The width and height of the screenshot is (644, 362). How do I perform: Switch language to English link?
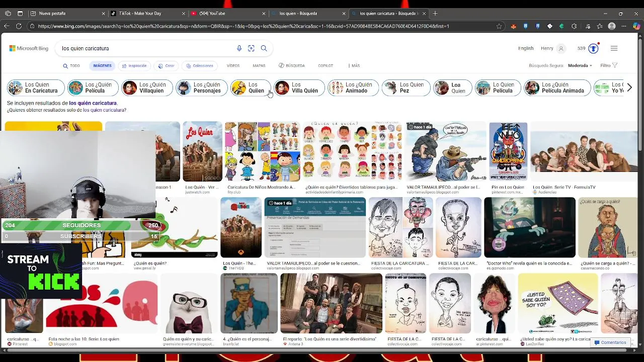coord(526,48)
